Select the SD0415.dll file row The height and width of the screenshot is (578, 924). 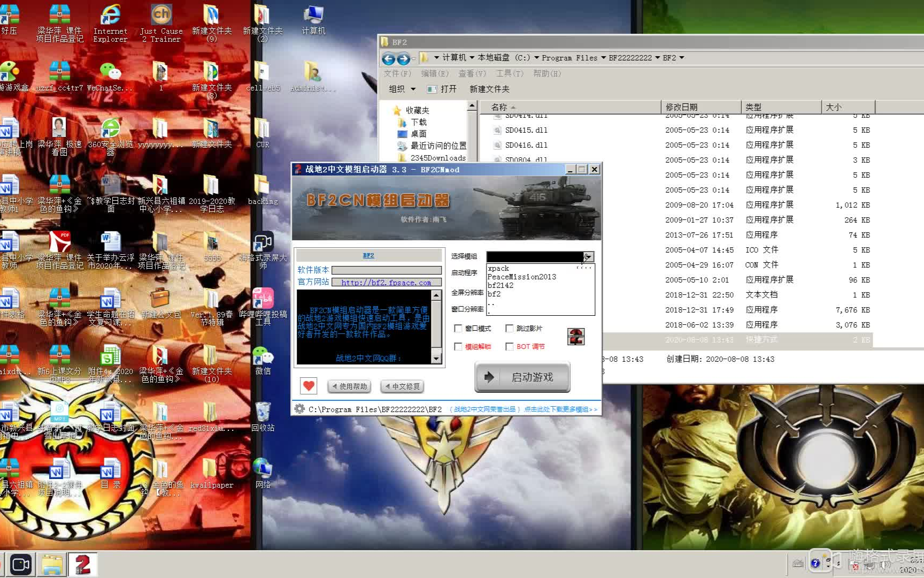click(x=676, y=130)
